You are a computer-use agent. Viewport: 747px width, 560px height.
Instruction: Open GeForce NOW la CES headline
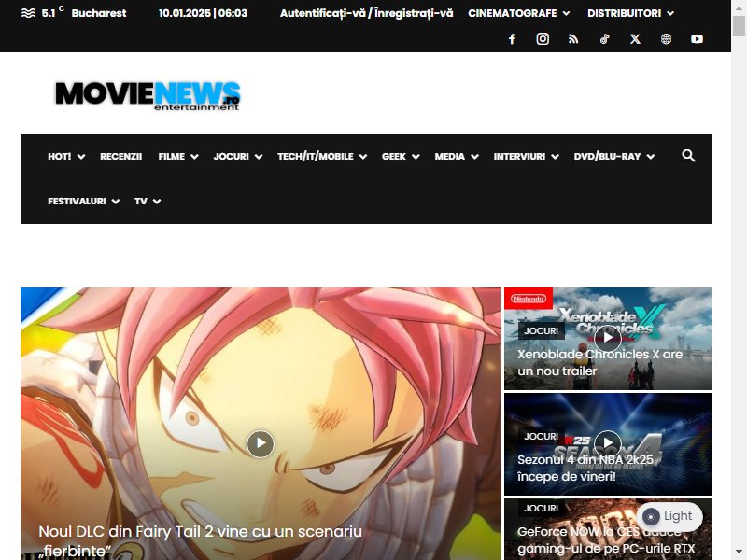click(606, 540)
